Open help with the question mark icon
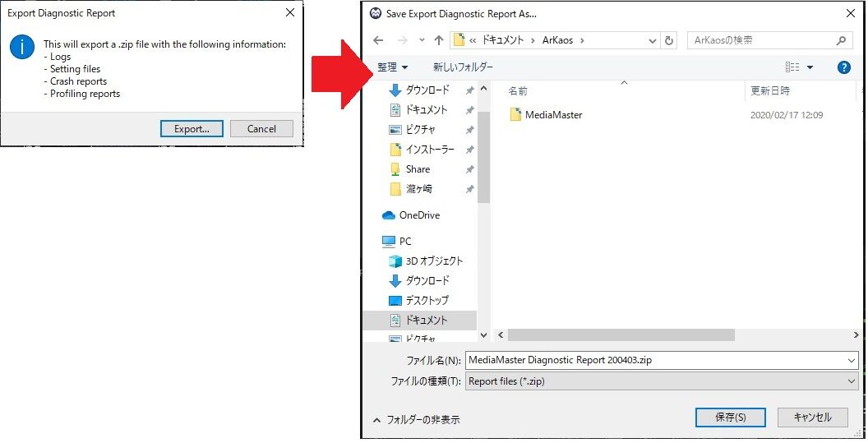868x443 pixels. click(x=843, y=67)
